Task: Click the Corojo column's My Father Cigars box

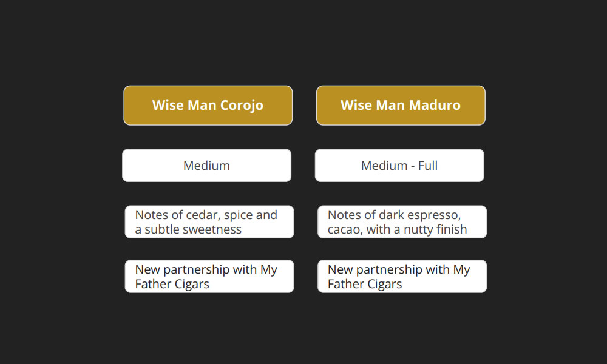Action: 209,276
